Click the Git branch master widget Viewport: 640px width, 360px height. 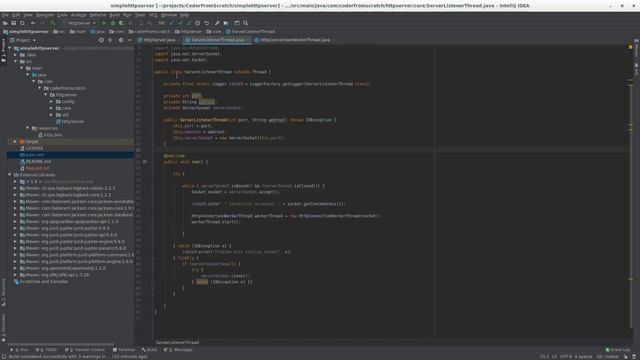[608, 357]
